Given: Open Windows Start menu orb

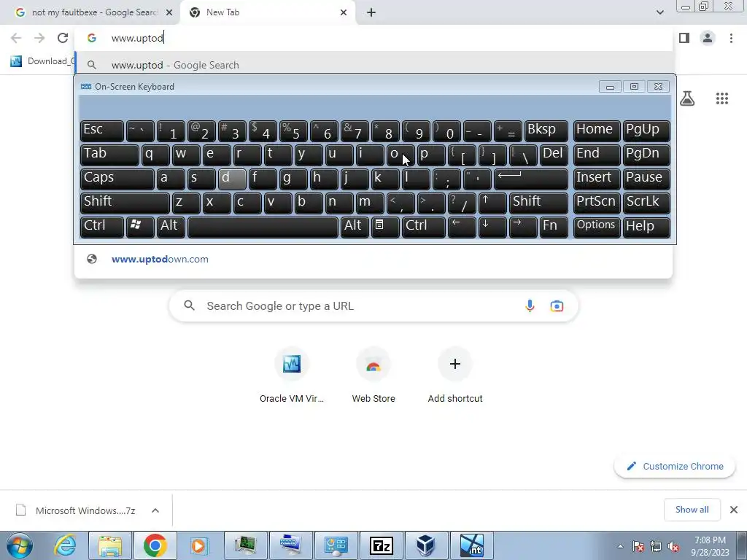Looking at the screenshot, I should click(20, 545).
